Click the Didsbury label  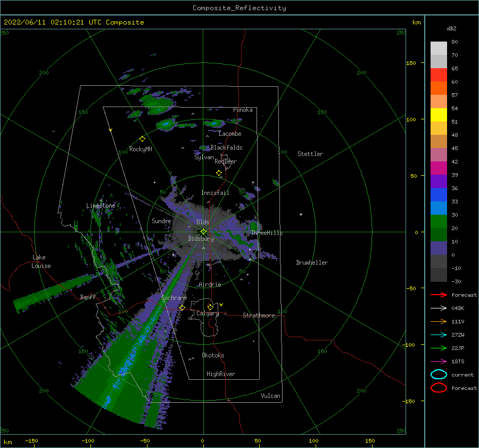pos(201,239)
